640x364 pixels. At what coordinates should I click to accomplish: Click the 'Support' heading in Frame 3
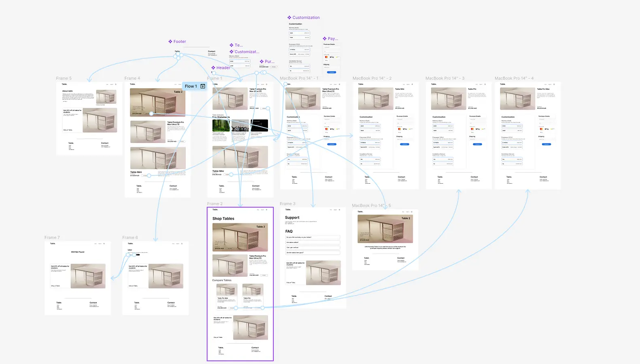tap(292, 218)
